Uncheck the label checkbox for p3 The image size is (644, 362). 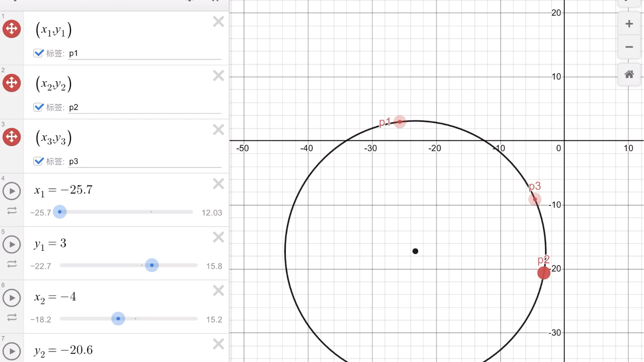[x=39, y=161]
